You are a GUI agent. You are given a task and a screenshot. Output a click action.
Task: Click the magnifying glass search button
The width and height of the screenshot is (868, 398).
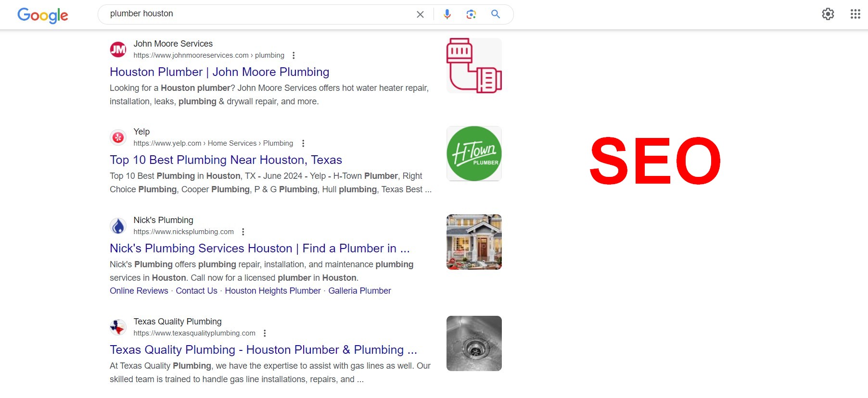coord(495,14)
